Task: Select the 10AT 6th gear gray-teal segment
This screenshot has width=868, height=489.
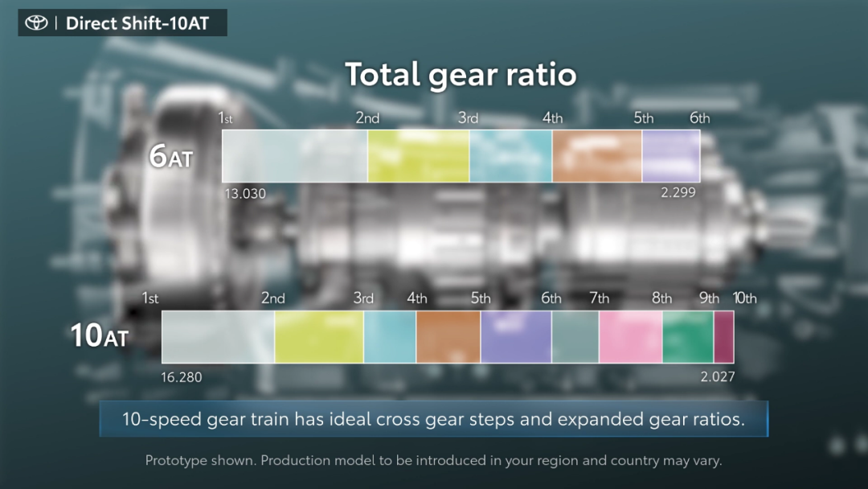Action: point(575,337)
